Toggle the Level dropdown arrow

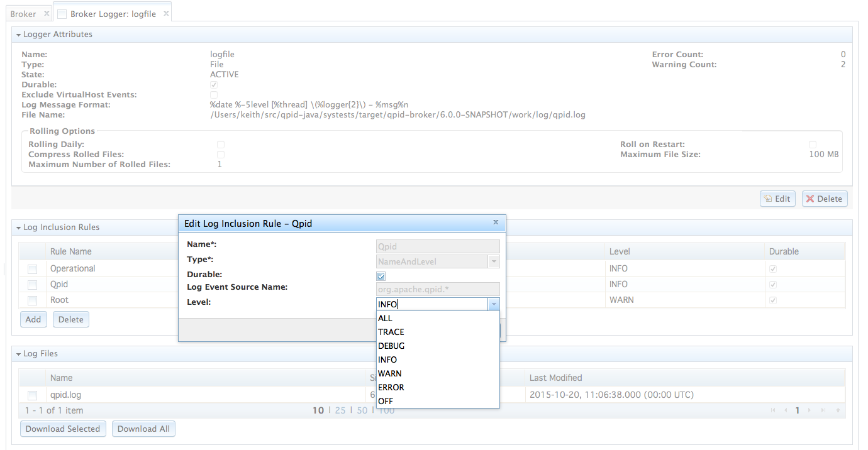(x=494, y=304)
